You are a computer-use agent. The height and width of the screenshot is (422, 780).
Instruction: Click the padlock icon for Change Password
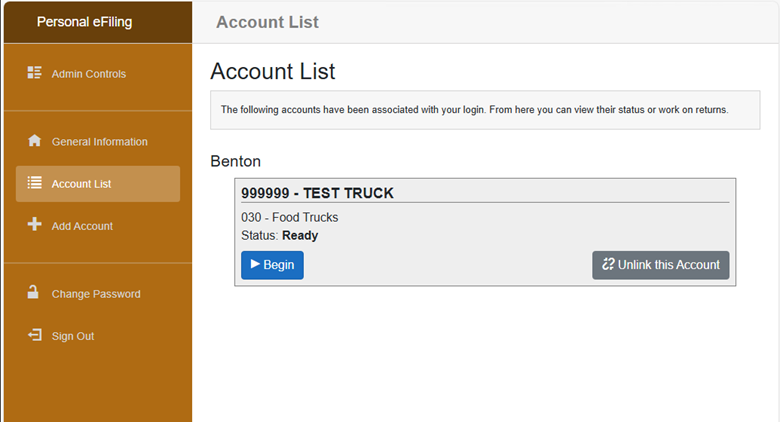tap(34, 293)
